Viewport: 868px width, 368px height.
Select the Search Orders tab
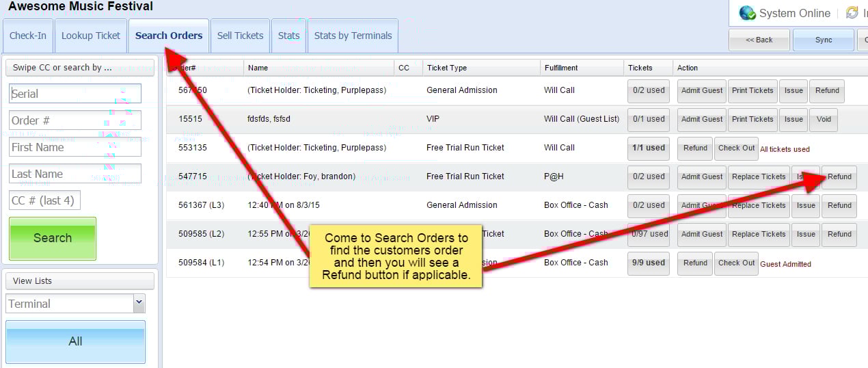point(169,36)
